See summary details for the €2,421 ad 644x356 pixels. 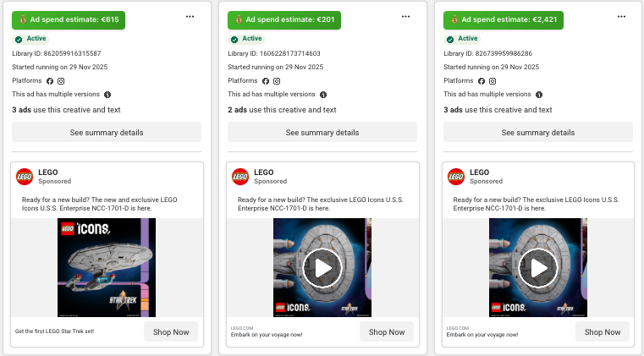[538, 132]
